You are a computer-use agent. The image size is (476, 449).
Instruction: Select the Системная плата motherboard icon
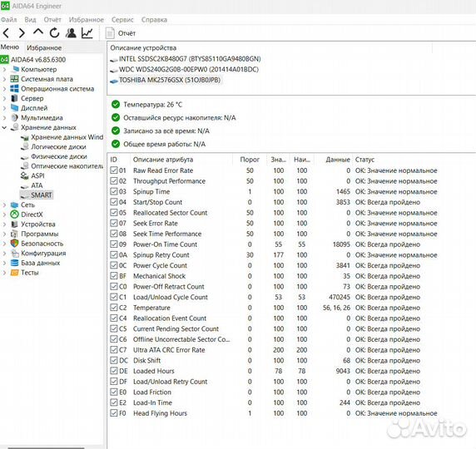point(14,79)
